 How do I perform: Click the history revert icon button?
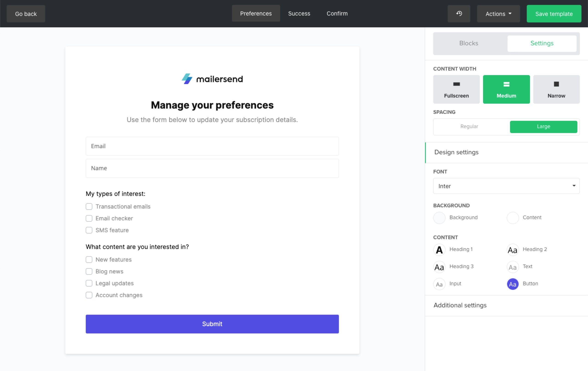point(459,14)
